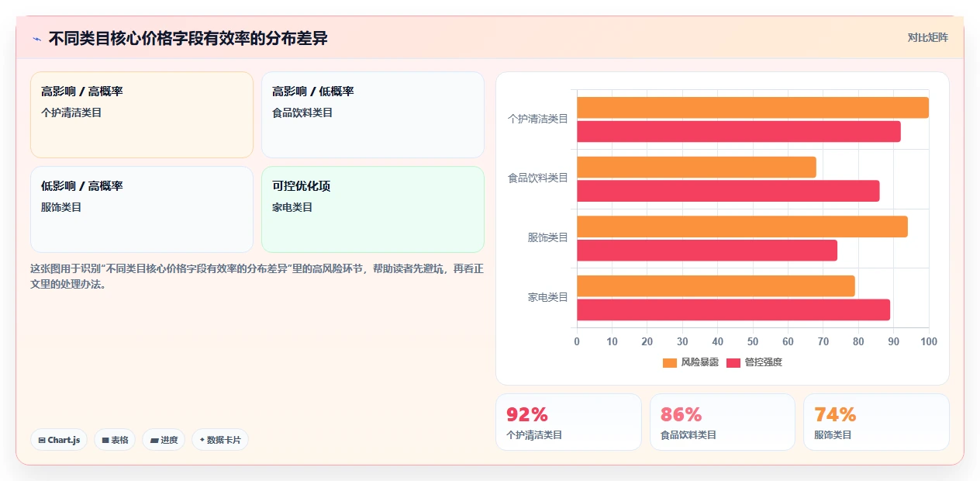Open the 92% 个护清洁类目 stat card

[x=568, y=422]
